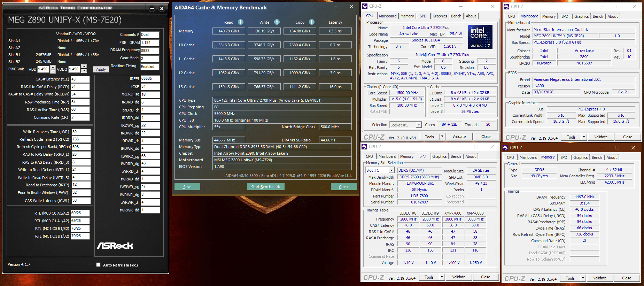
Task: Click the Command Rate (CR) 2T value
Action: [584, 241]
